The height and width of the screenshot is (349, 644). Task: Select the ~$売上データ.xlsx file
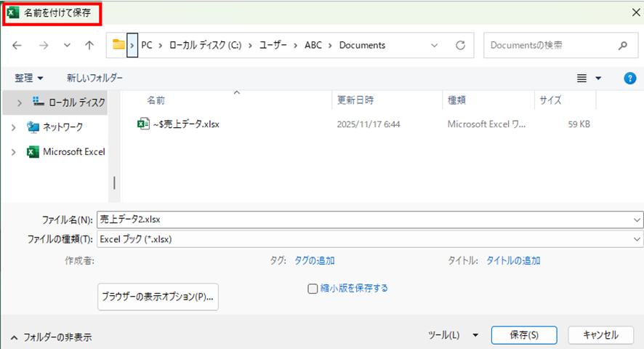pos(186,124)
